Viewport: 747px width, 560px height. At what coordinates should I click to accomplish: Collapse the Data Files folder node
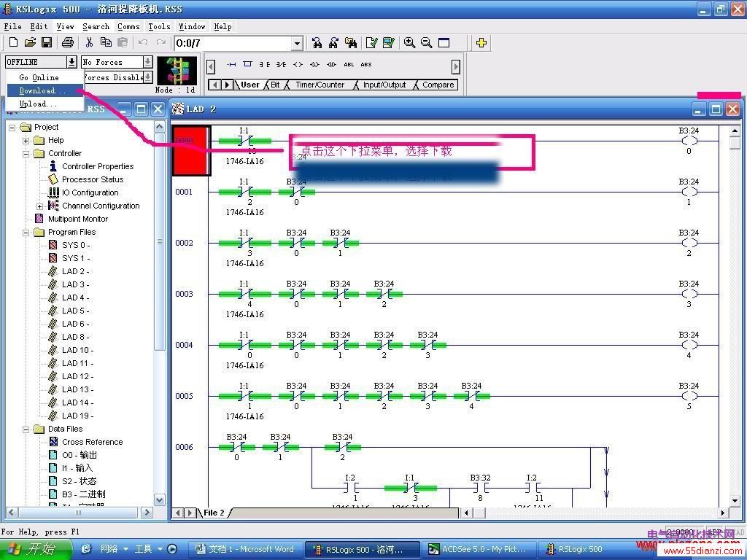tap(26, 429)
